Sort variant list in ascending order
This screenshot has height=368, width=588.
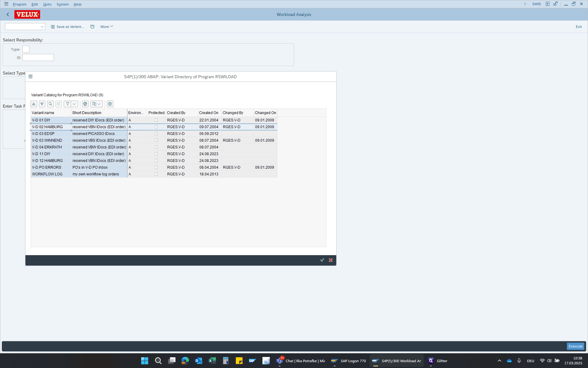tap(34, 104)
